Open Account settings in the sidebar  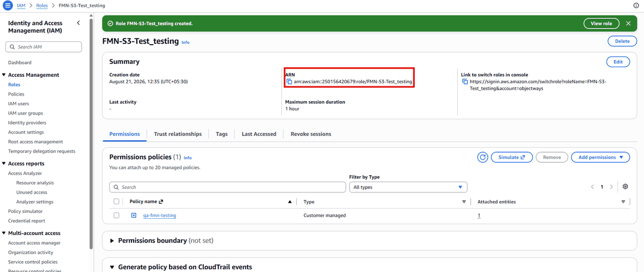click(26, 132)
